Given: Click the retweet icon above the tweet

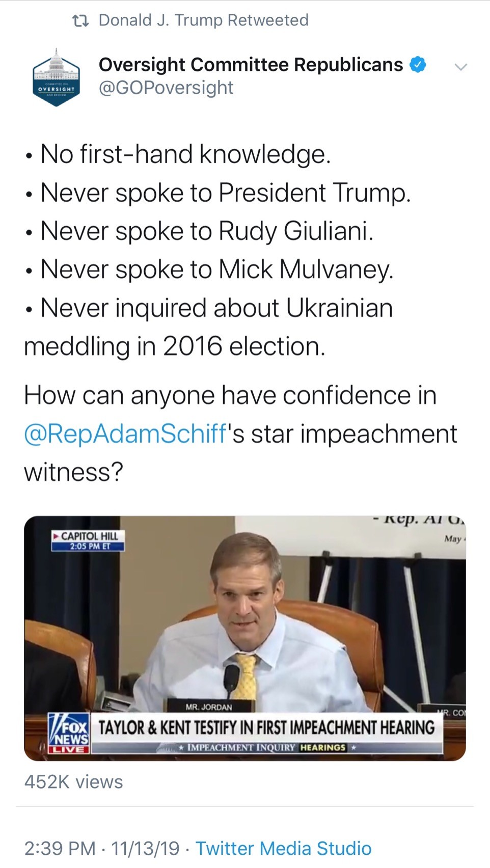Looking at the screenshot, I should click(x=80, y=21).
